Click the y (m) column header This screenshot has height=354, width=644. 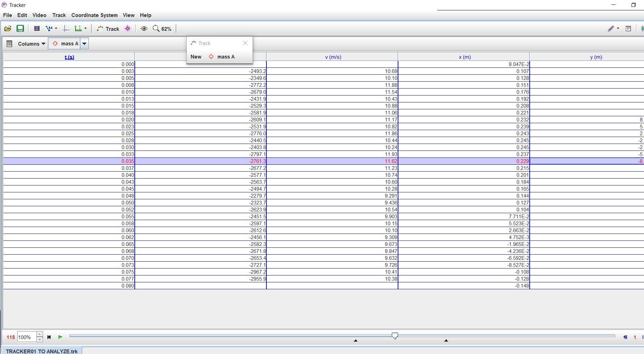click(x=596, y=57)
